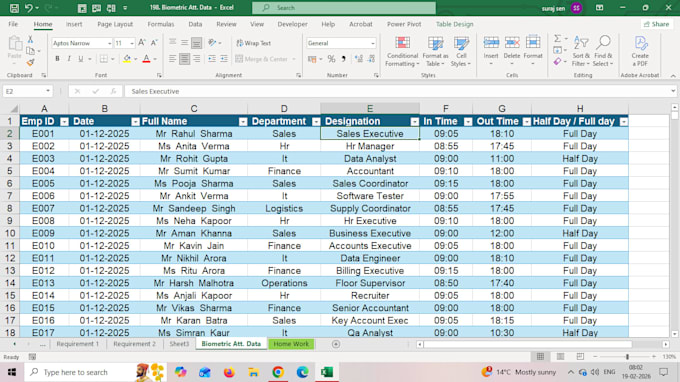Insert cells using the Insert icon
The image size is (680, 382).
(x=491, y=42)
